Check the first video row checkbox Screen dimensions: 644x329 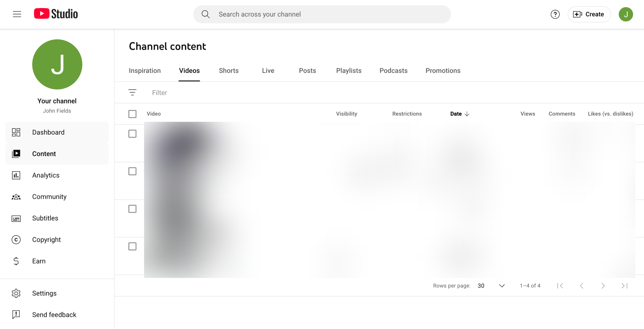click(132, 134)
